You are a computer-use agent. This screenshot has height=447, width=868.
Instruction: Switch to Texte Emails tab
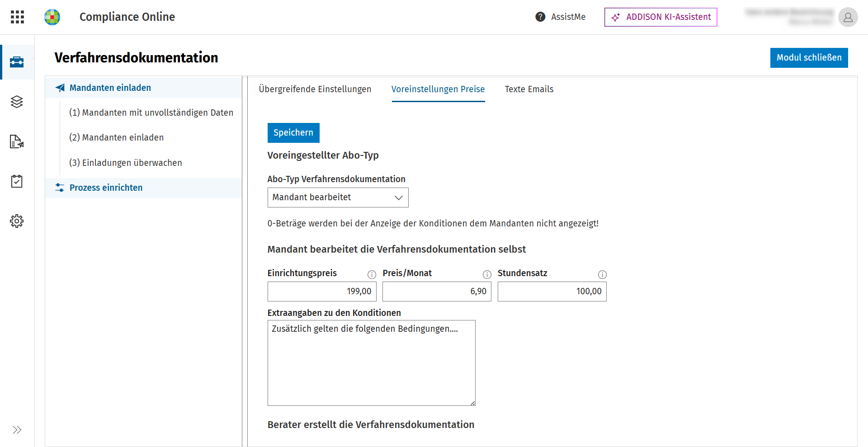pyautogui.click(x=529, y=89)
